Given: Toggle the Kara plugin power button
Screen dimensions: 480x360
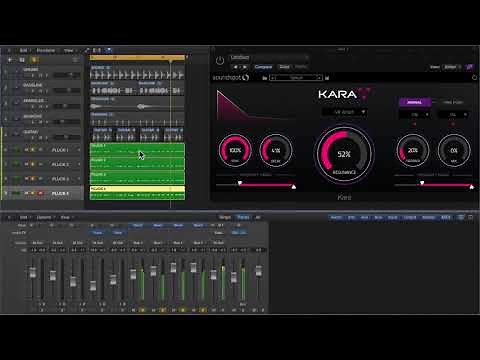Looking at the screenshot, I should coord(220,61).
